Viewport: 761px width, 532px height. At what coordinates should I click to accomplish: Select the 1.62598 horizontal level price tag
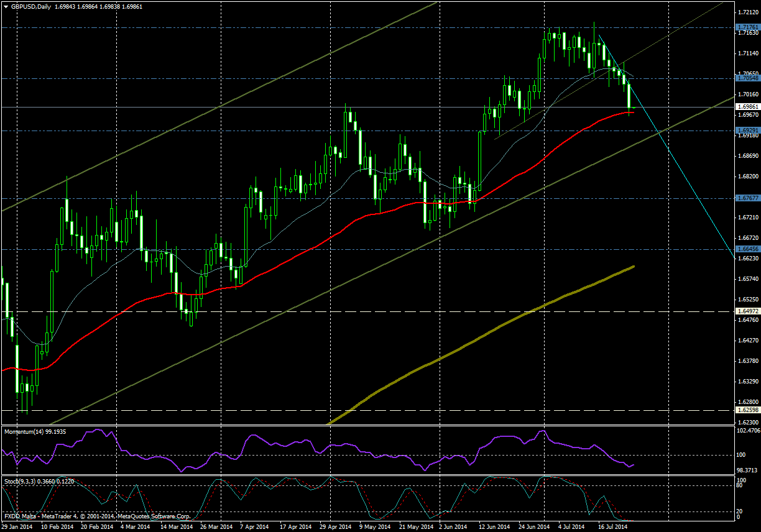747,410
